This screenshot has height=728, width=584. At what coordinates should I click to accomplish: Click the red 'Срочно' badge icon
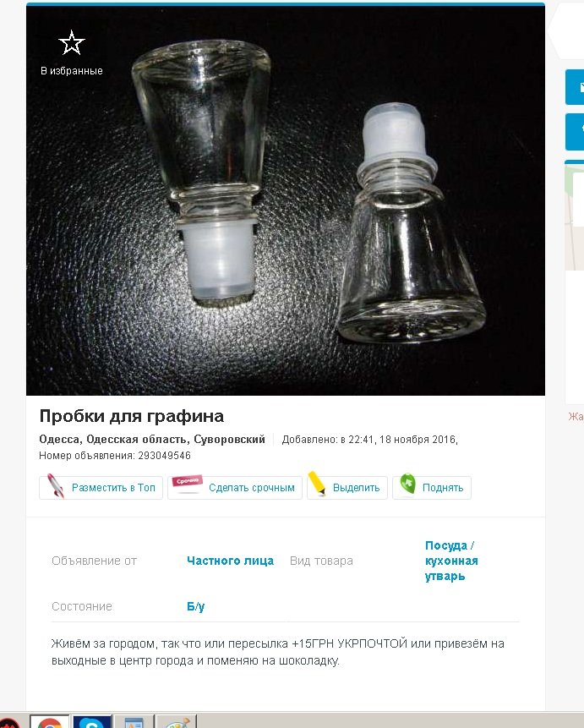187,481
